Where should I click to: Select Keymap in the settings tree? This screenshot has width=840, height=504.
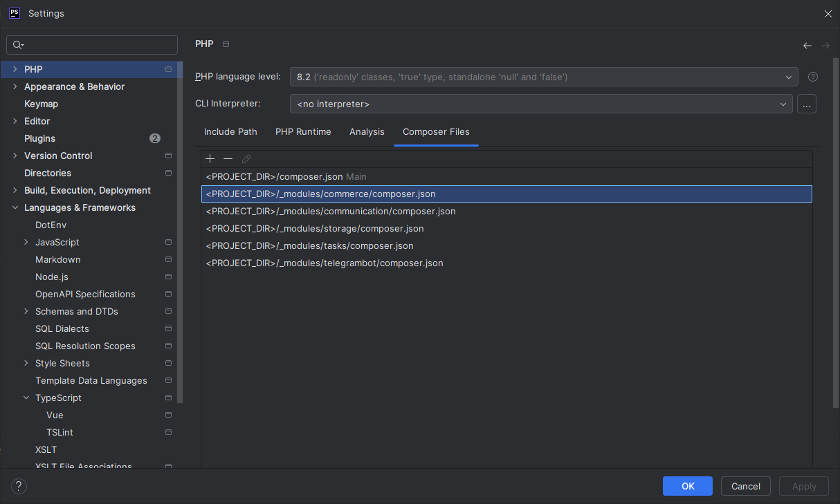pyautogui.click(x=41, y=104)
